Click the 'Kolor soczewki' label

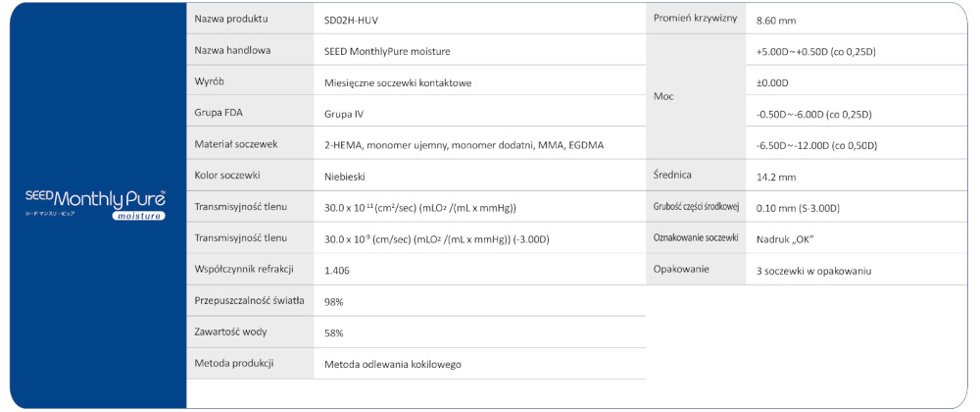[227, 176]
